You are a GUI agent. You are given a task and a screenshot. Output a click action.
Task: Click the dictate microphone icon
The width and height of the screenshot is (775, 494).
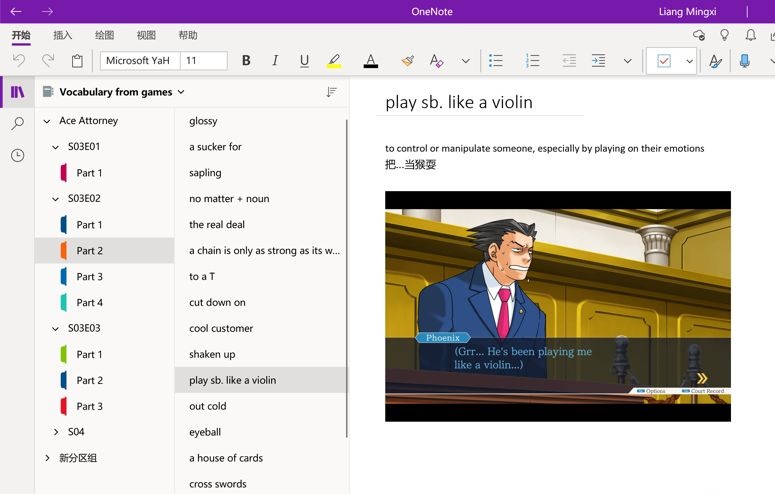(x=745, y=61)
